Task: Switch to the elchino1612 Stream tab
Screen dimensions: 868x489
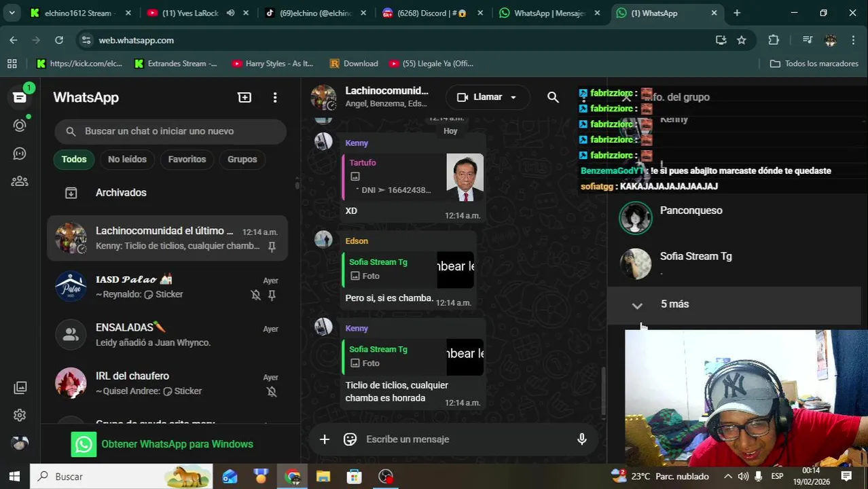Action: [x=80, y=13]
